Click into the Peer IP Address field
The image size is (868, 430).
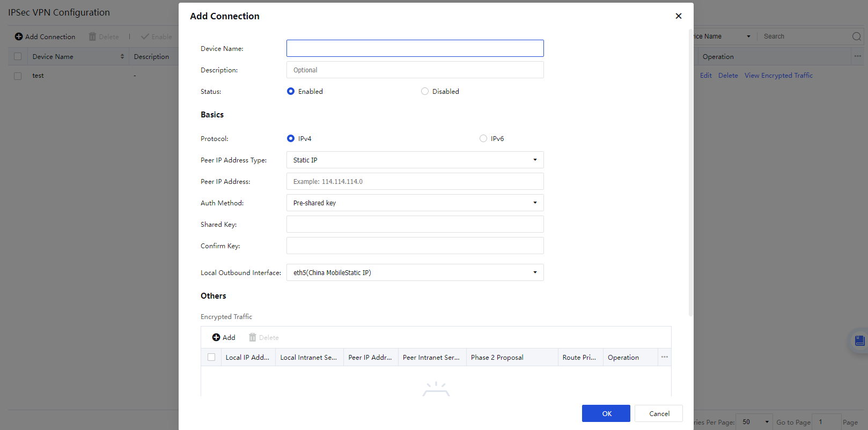tap(415, 181)
